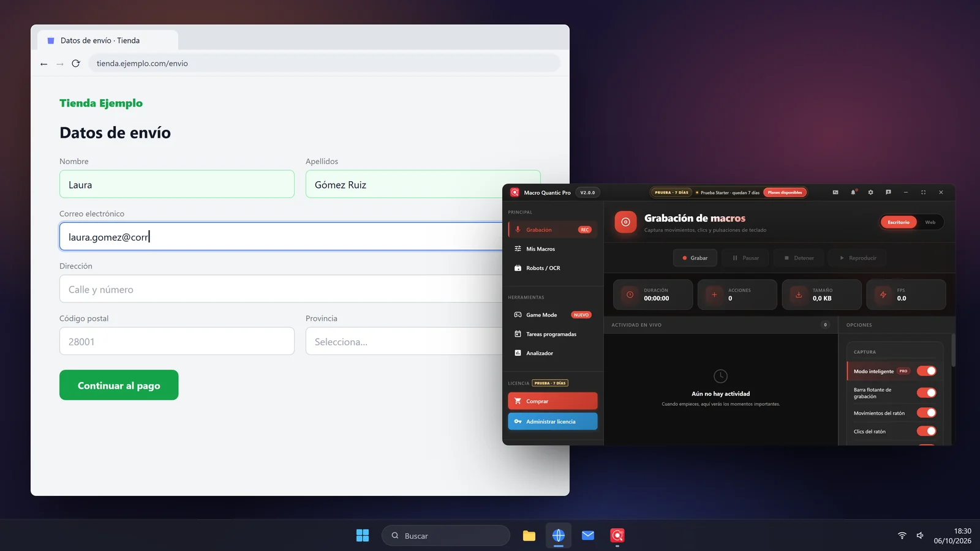This screenshot has height=551, width=980.
Task: Click the lightning icon on FPS card
Action: [883, 294]
